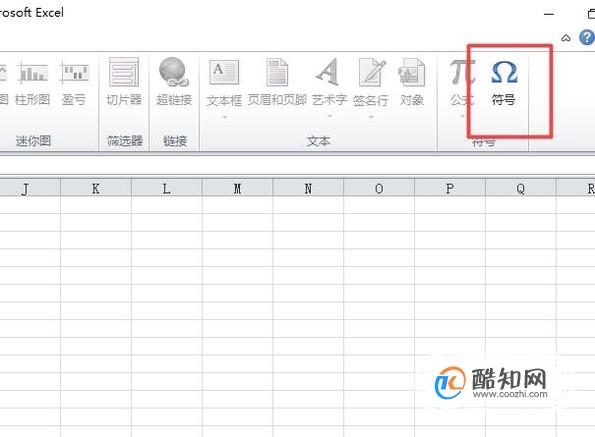Add a Signature Line (签名行)
This screenshot has width=595, height=437.
click(371, 82)
